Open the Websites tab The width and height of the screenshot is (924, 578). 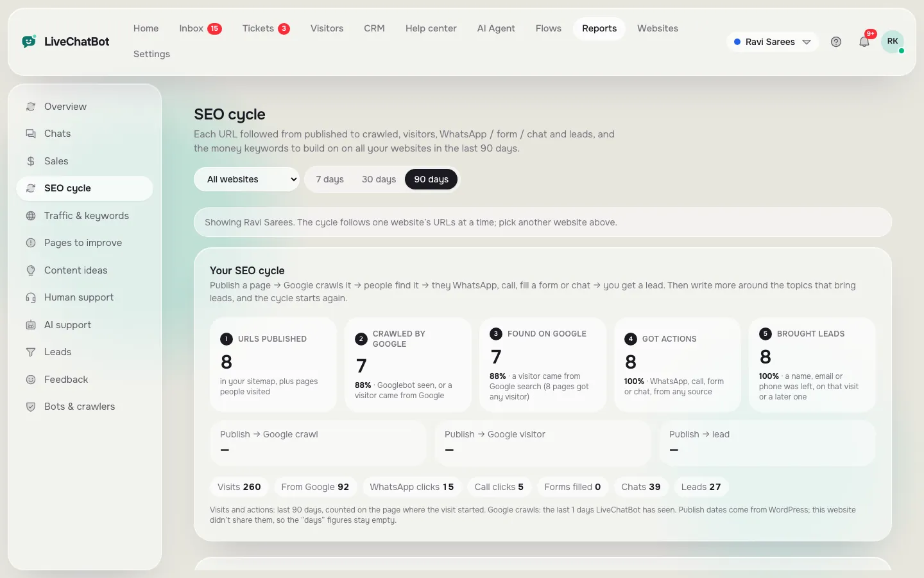658,28
